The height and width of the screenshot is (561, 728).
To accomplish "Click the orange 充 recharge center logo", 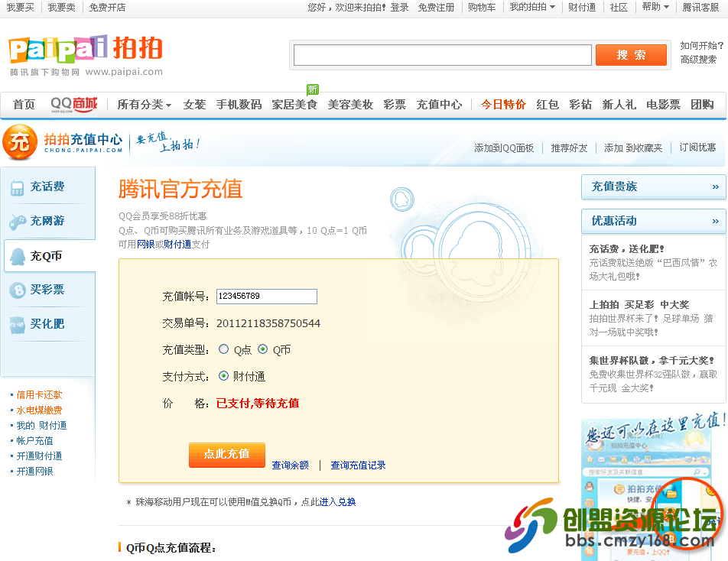I will click(x=20, y=142).
